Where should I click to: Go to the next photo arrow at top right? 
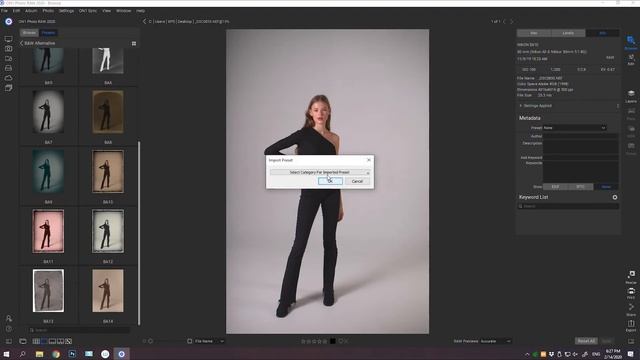[511, 21]
